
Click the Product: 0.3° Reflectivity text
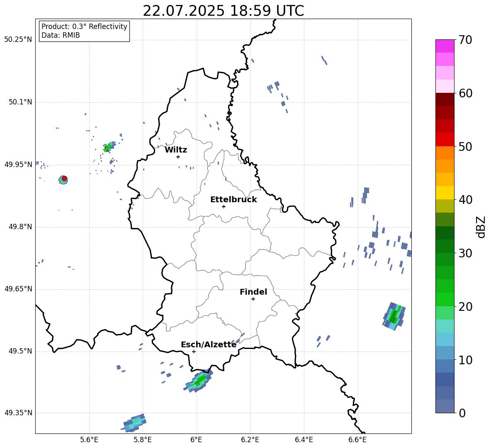pyautogui.click(x=84, y=27)
